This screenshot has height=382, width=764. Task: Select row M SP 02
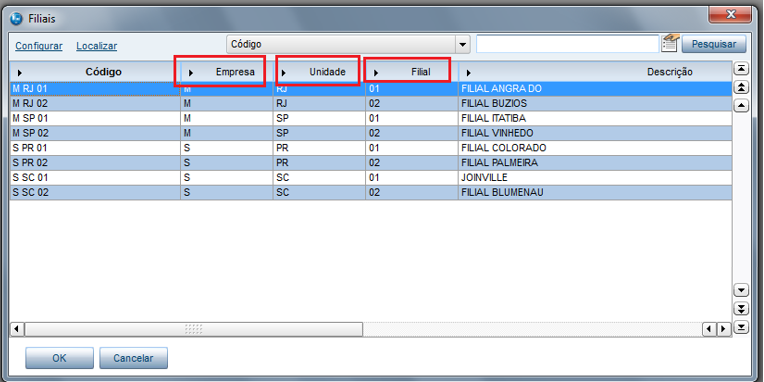click(371, 133)
